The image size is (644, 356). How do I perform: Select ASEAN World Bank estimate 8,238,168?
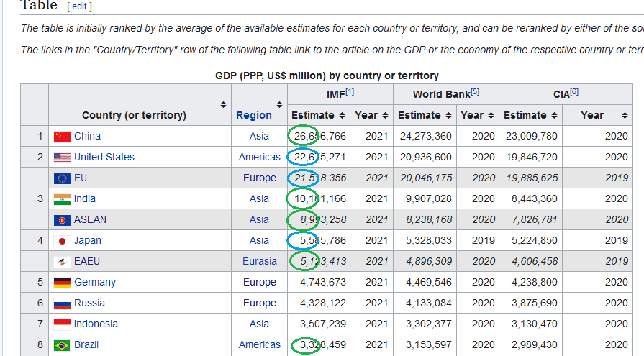click(429, 219)
